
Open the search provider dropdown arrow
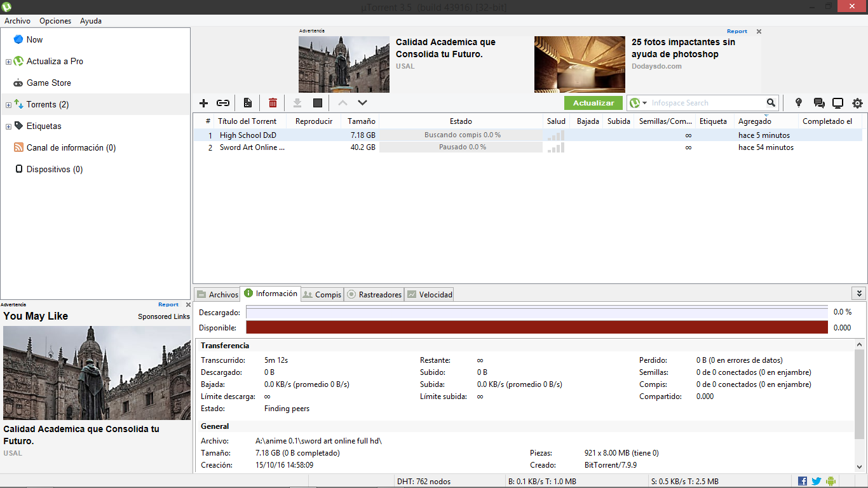[644, 103]
